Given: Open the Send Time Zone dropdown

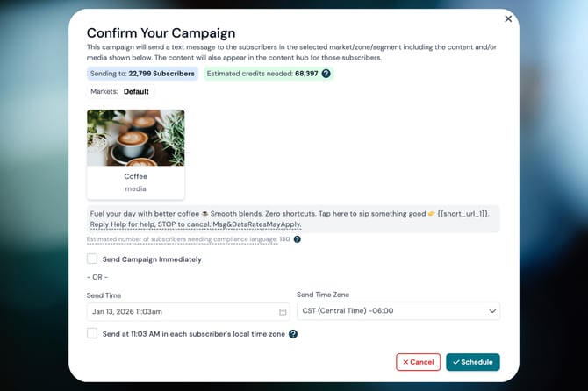Looking at the screenshot, I should (398, 311).
